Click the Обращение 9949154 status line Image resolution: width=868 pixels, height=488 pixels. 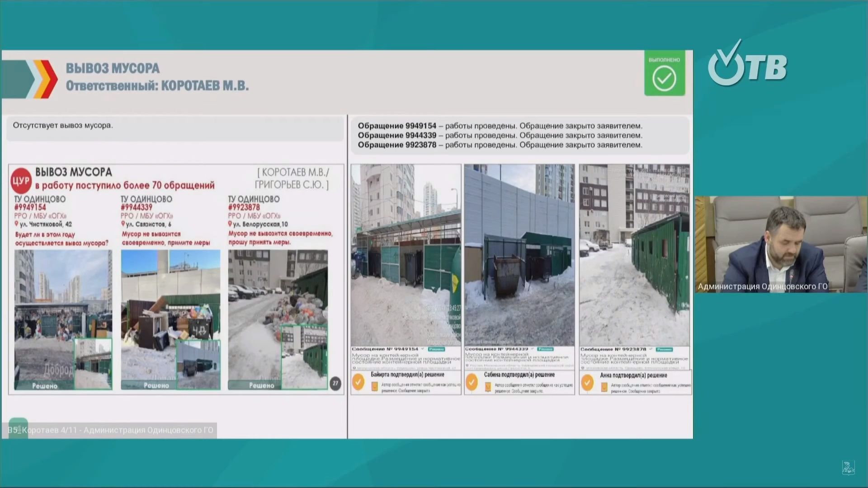(500, 126)
